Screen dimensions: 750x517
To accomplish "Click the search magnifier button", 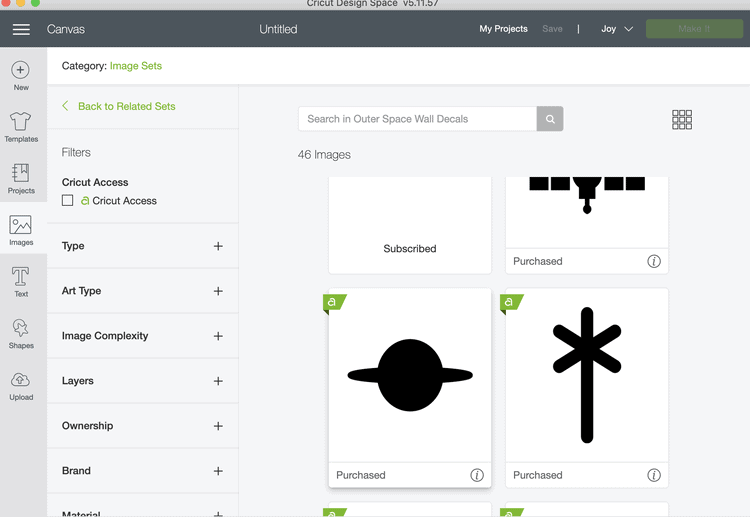I will tap(550, 119).
